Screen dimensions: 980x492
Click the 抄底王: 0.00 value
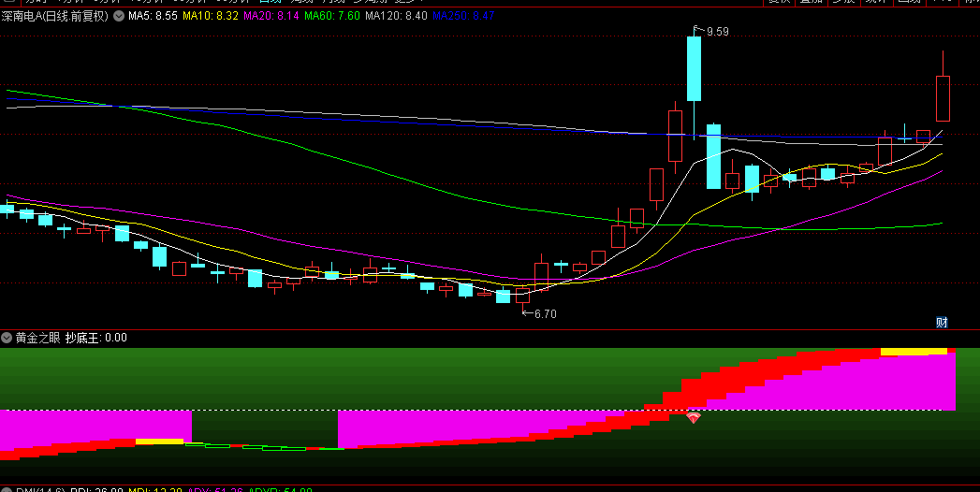pyautogui.click(x=96, y=338)
